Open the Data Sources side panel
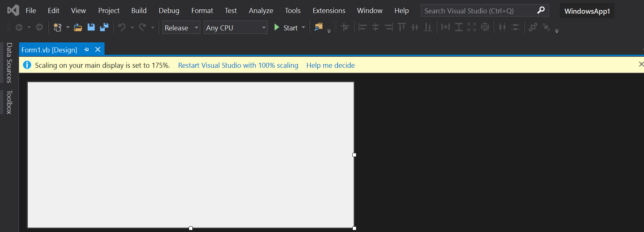Image resolution: width=644 pixels, height=232 pixels. [9, 63]
